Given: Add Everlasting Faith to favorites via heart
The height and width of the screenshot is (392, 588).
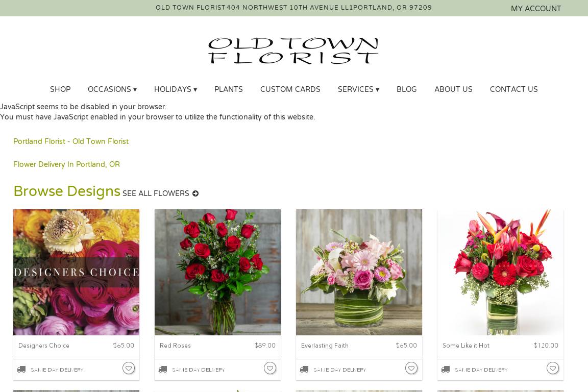Looking at the screenshot, I should pos(411,369).
